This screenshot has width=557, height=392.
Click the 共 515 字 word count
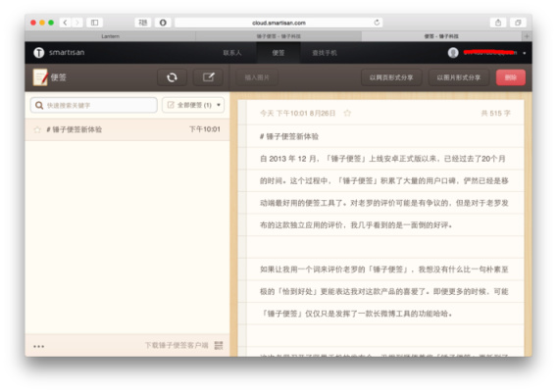point(495,114)
